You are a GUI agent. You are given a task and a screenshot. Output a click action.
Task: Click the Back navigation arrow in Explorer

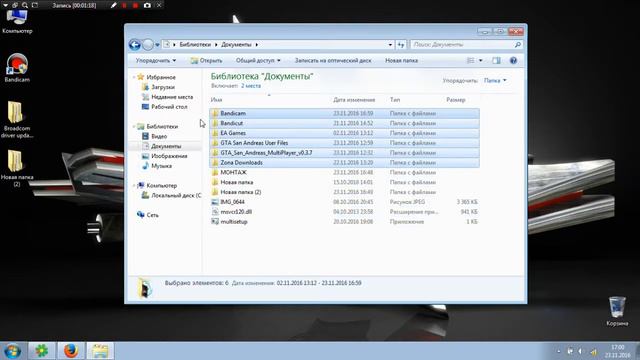tap(135, 44)
